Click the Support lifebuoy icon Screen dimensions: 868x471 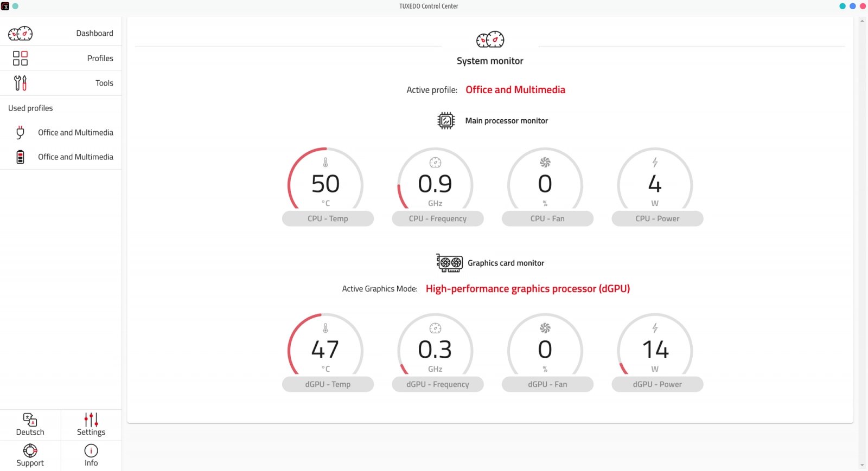30,450
